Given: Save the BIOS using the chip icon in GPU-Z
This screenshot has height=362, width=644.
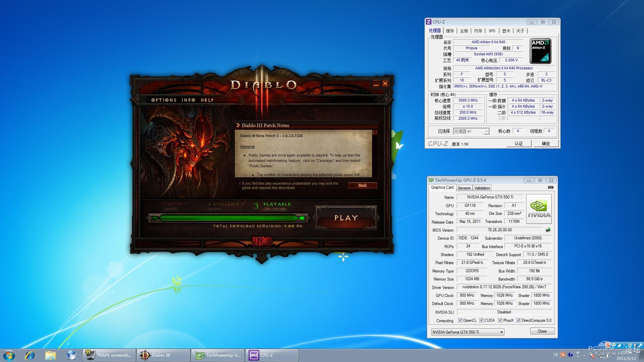Looking at the screenshot, I should click(548, 230).
